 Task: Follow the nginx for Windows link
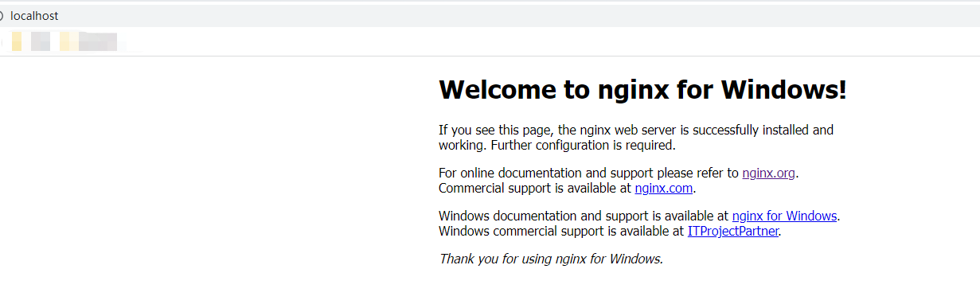(x=784, y=216)
